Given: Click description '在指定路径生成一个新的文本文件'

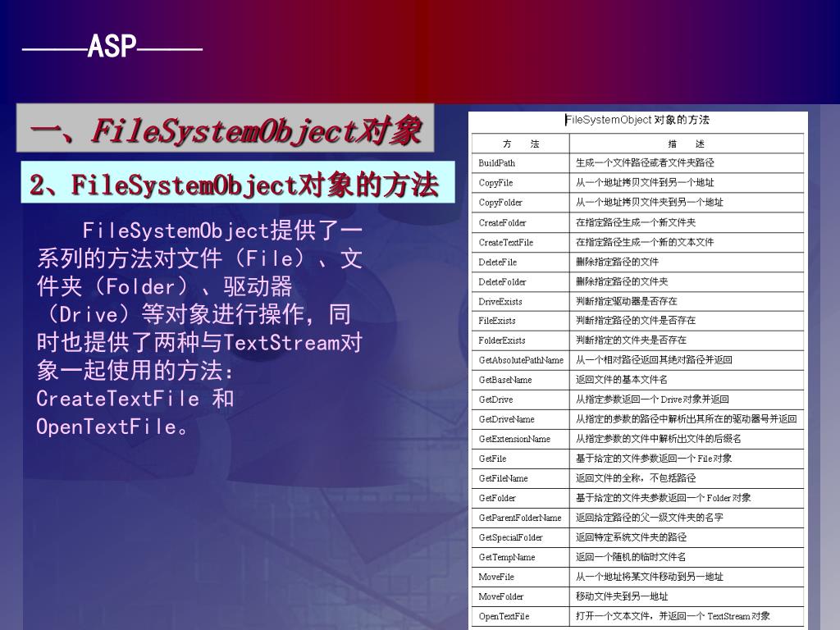Looking at the screenshot, I should 645,242.
